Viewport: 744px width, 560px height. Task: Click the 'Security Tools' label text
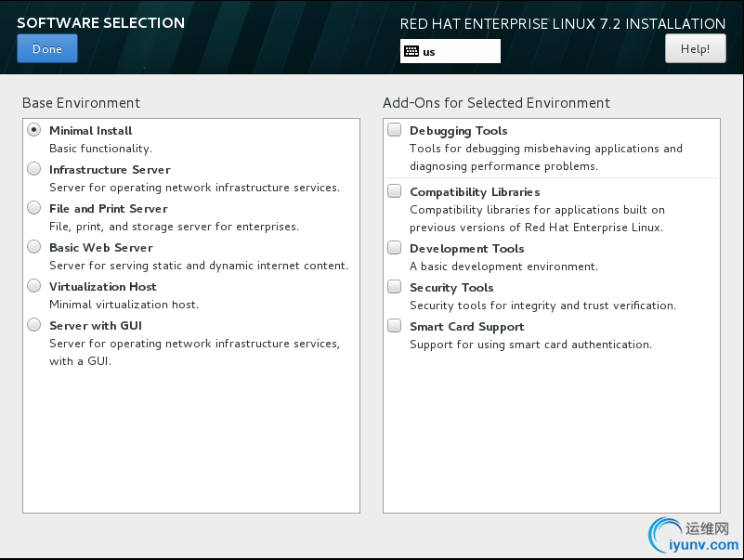point(451,288)
